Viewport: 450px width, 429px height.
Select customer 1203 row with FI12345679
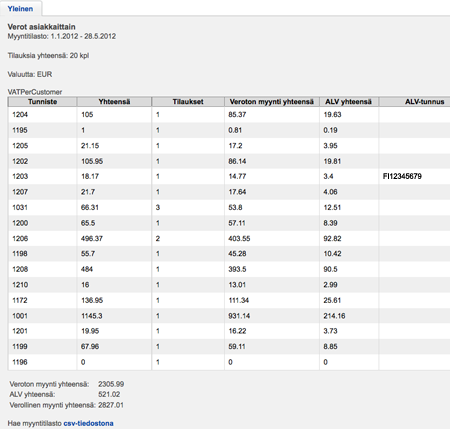tap(229, 176)
